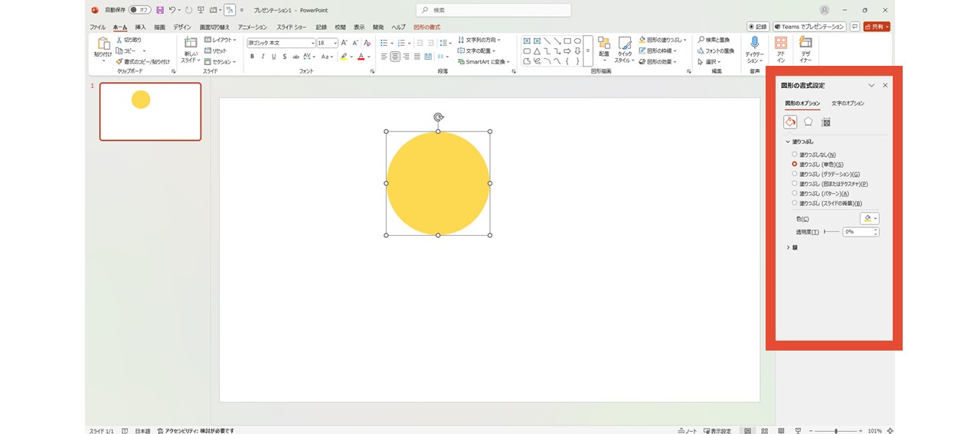Switch to 文字のオプション (Text Options) tab

click(848, 103)
